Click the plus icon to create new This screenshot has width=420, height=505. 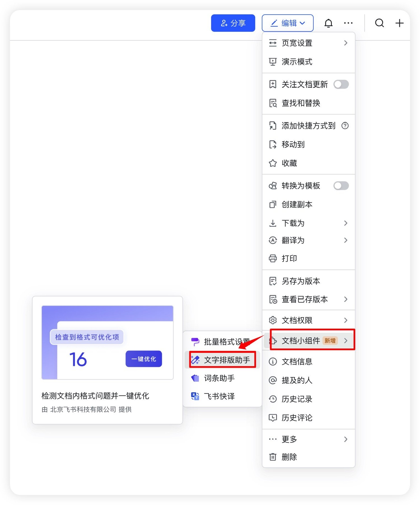click(x=399, y=23)
